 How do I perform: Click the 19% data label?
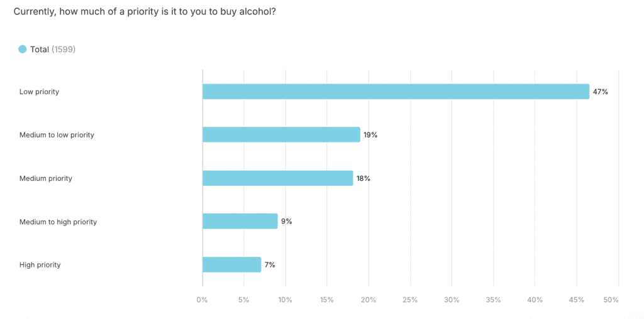(370, 135)
